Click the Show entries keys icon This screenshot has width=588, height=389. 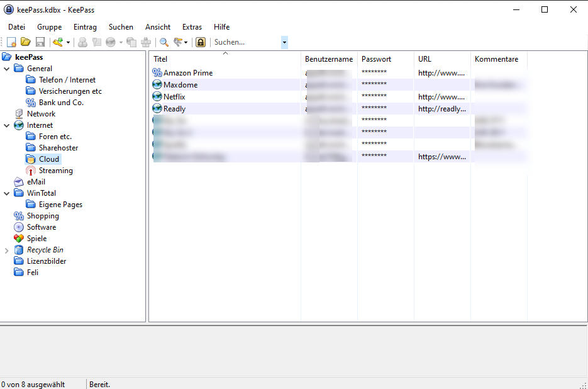pyautogui.click(x=178, y=42)
